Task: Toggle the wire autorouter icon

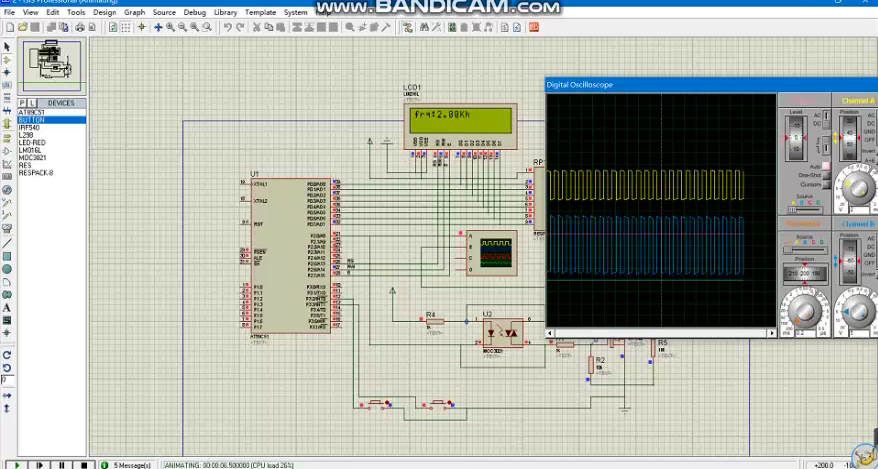Action: (x=408, y=27)
